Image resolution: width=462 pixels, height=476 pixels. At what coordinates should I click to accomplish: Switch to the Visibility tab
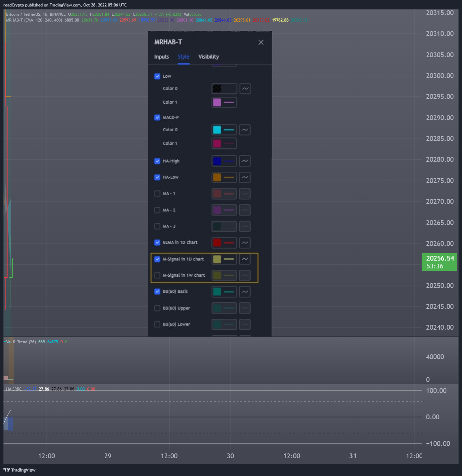[209, 57]
